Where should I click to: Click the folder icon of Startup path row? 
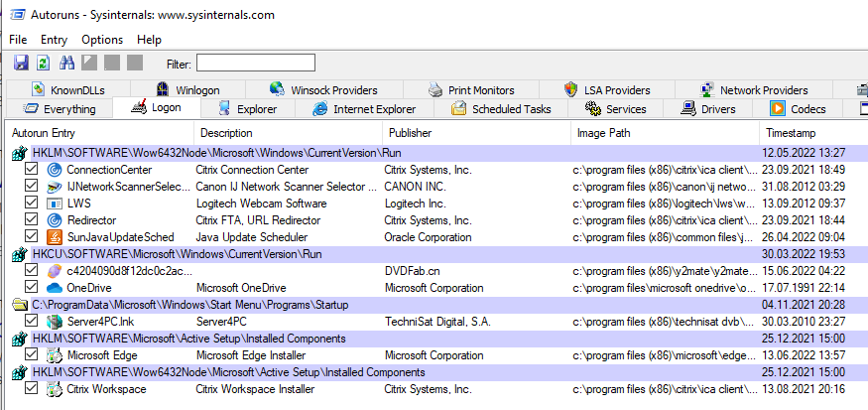click(x=20, y=305)
